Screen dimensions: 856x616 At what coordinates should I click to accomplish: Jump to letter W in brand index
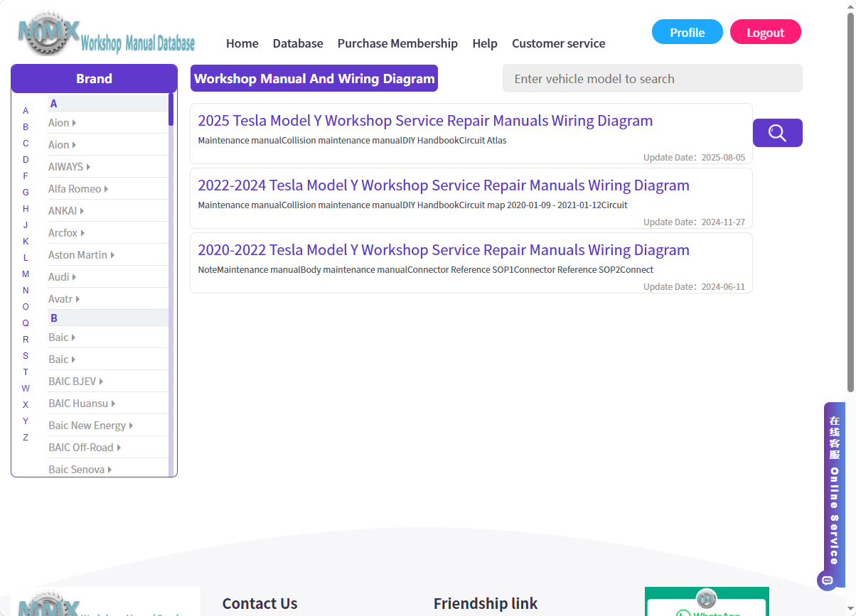click(x=26, y=389)
